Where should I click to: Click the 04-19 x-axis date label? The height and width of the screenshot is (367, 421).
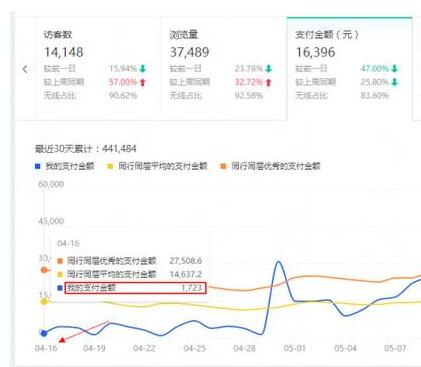pos(94,348)
